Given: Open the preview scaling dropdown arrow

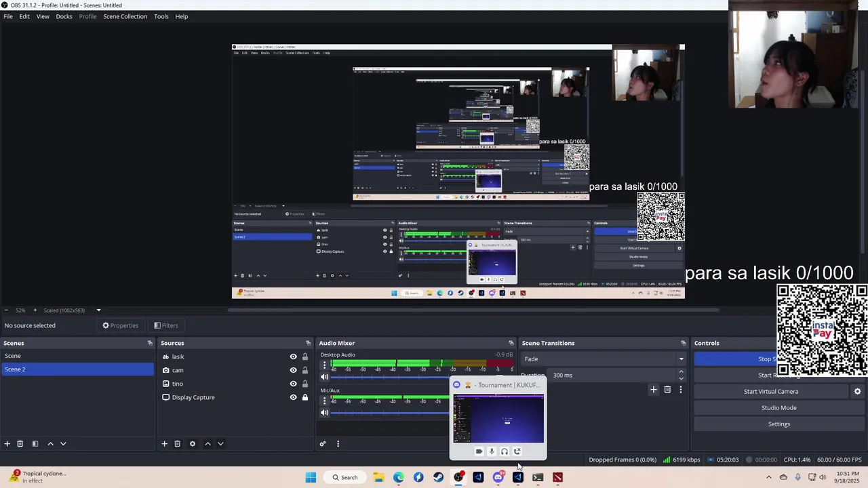Looking at the screenshot, I should click(98, 310).
